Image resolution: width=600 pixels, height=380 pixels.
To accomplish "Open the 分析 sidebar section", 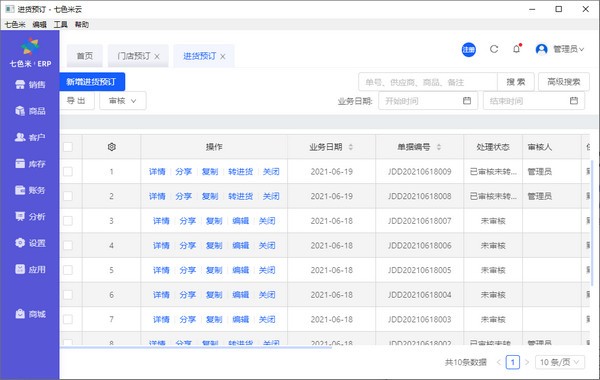I will coord(30,217).
